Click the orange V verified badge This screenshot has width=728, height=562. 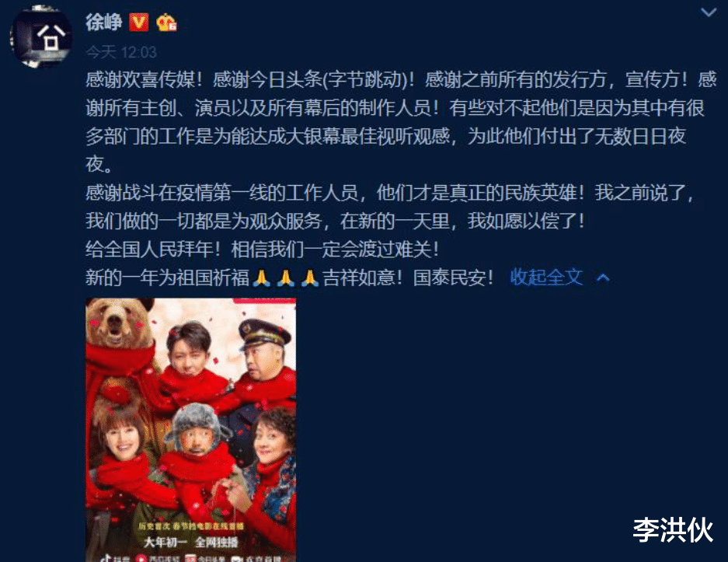[x=138, y=23]
